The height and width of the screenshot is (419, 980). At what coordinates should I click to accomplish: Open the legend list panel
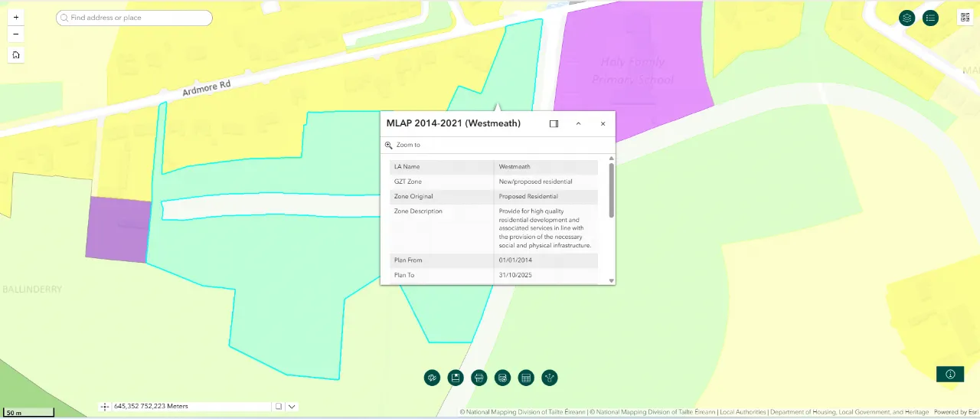930,18
